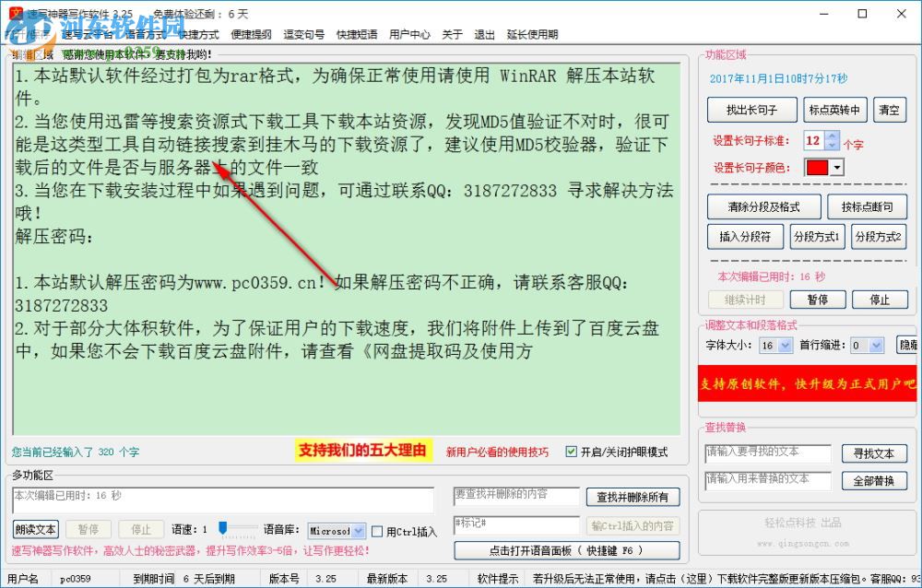The image size is (922, 588).
Task: Expand the long sentence color dropdown arrow
Action: (837, 168)
